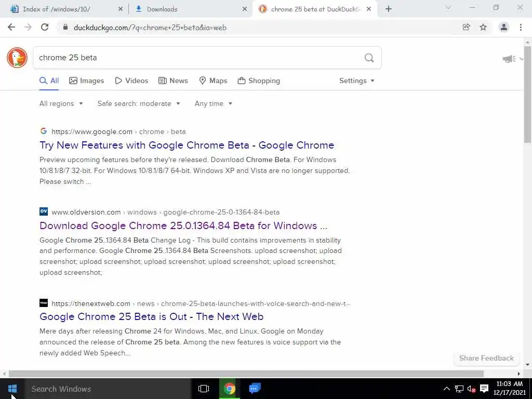Open 'Download Google Chrome 25.0.1364.84 Beta' result

coord(183,225)
